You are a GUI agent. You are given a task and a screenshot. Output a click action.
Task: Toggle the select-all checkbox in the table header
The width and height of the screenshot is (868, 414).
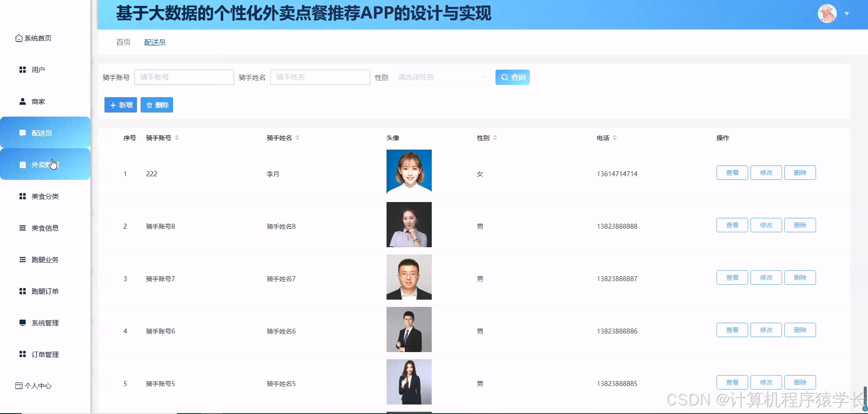pyautogui.click(x=104, y=138)
